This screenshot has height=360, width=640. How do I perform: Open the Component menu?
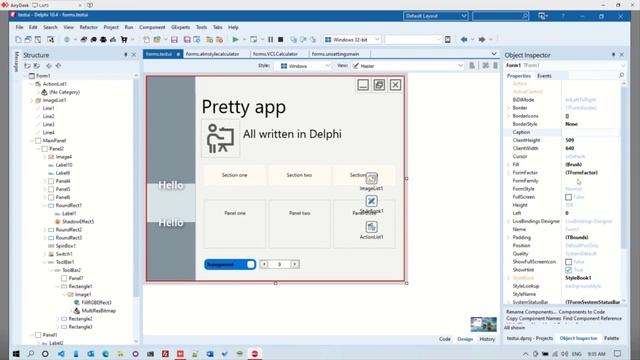(152, 27)
